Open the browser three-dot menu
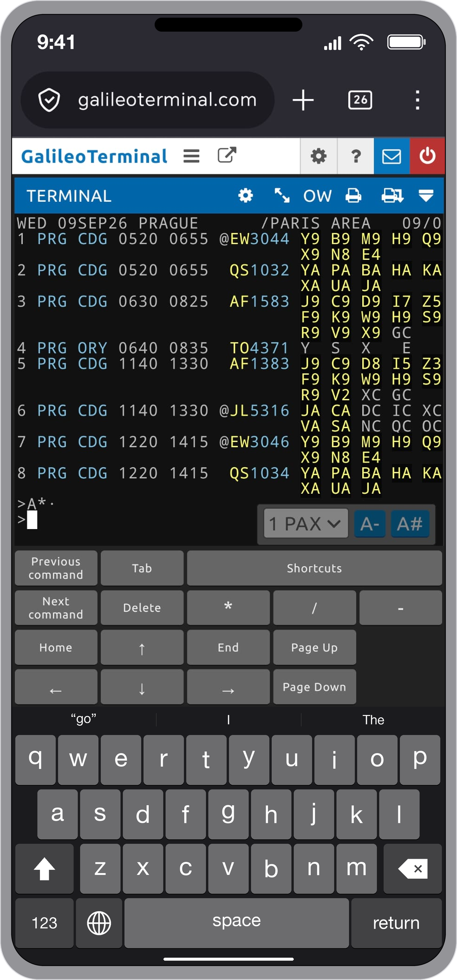This screenshot has height=980, width=457. tap(418, 100)
